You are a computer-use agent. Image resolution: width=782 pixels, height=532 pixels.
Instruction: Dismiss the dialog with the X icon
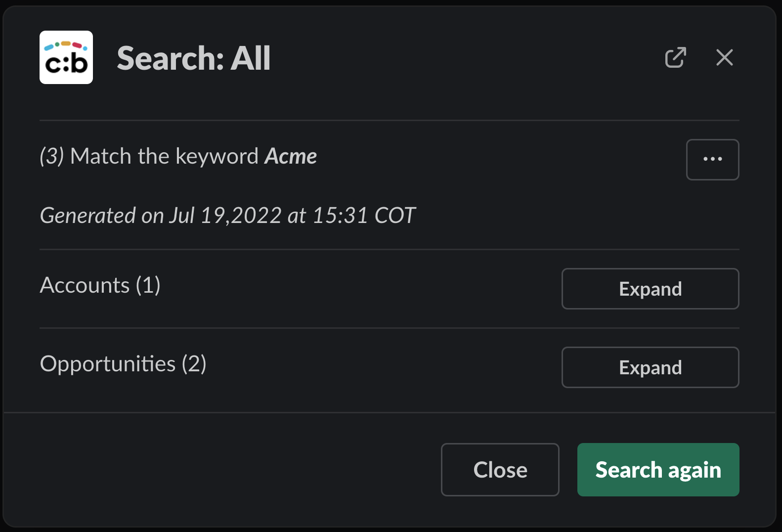[x=724, y=57]
